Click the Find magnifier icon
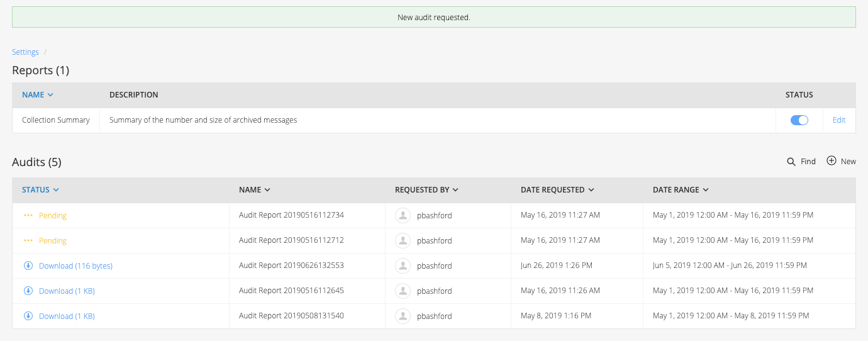Viewport: 868px width, 341px height. coord(791,162)
